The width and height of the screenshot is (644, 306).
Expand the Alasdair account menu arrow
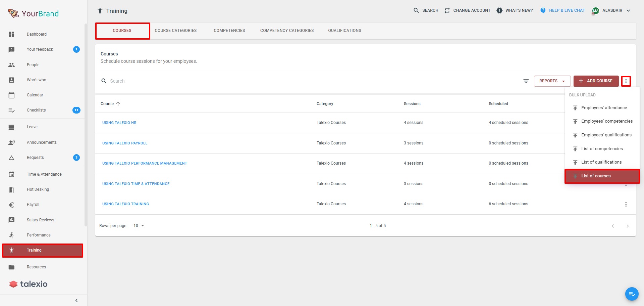click(628, 10)
